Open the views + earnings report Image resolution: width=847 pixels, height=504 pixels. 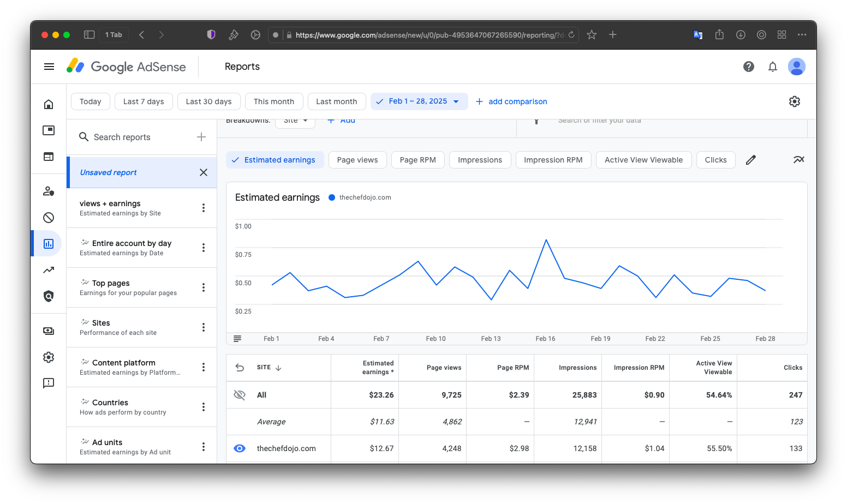142,208
